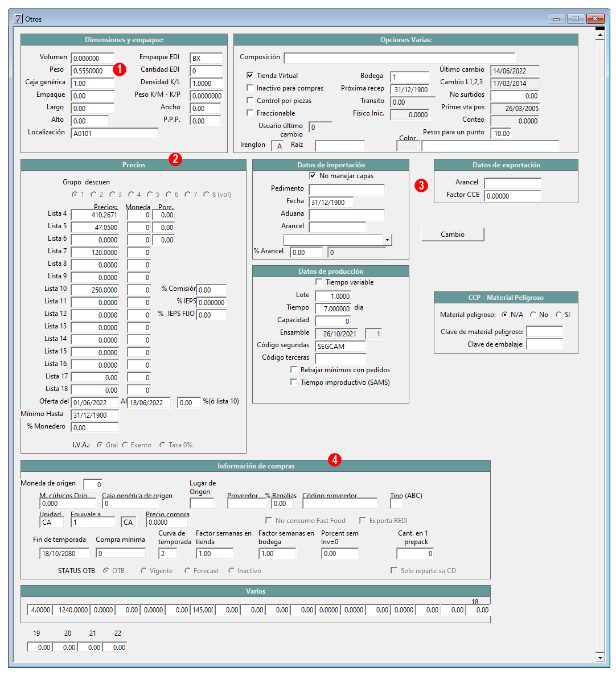The image size is (616, 675).
Task: Focus the % Comisión field
Action: 211,290
